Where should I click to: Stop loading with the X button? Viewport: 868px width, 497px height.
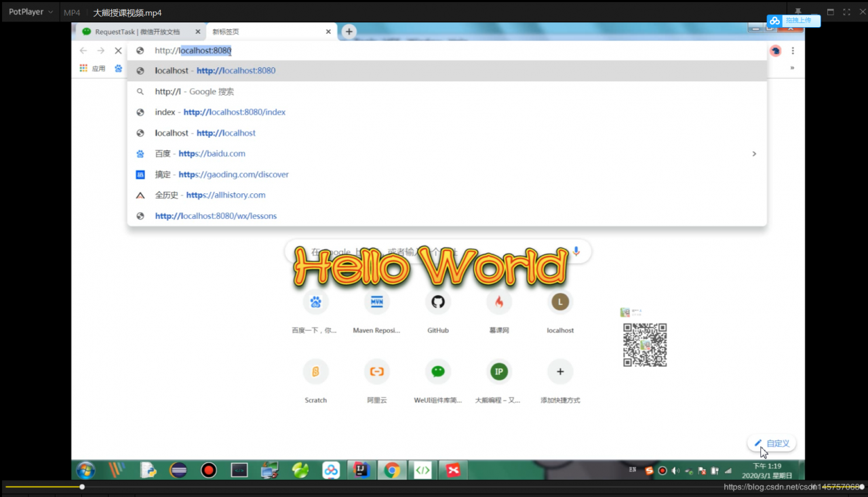pos(118,51)
